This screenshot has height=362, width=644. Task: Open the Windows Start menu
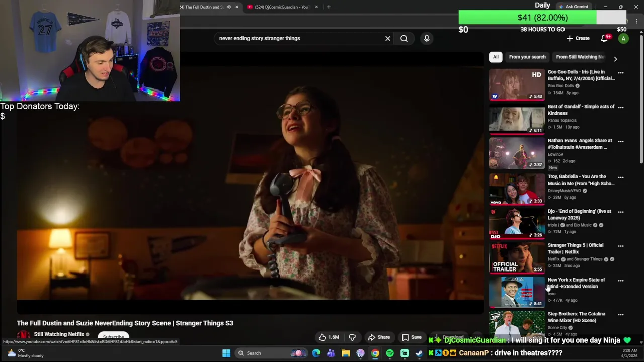tap(226, 353)
